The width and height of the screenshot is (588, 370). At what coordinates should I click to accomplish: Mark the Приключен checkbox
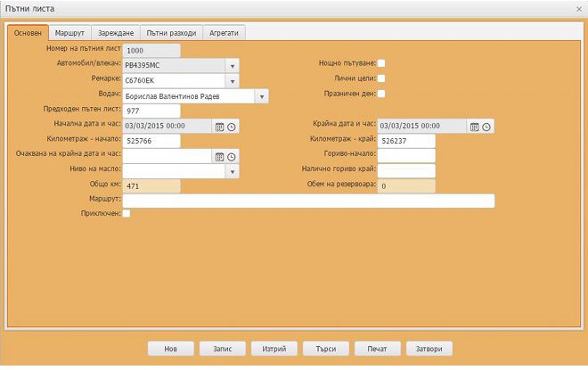pos(127,214)
